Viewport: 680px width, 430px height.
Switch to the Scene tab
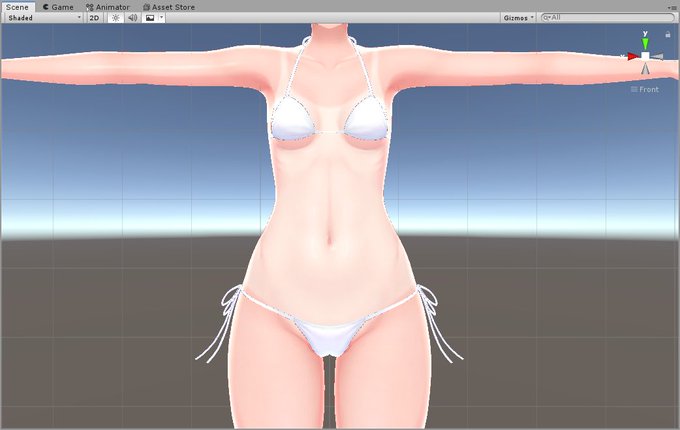click(17, 7)
